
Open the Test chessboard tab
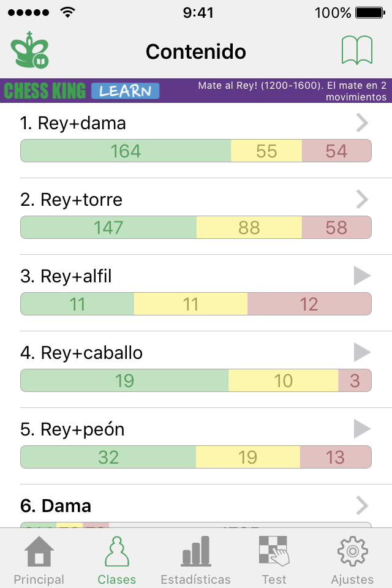click(x=274, y=560)
